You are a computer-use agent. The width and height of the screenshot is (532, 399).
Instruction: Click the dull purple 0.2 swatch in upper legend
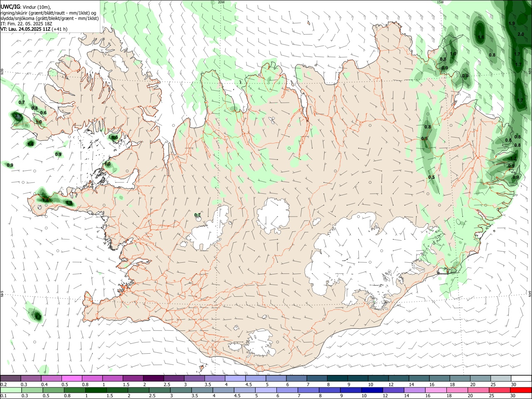(x=10, y=378)
